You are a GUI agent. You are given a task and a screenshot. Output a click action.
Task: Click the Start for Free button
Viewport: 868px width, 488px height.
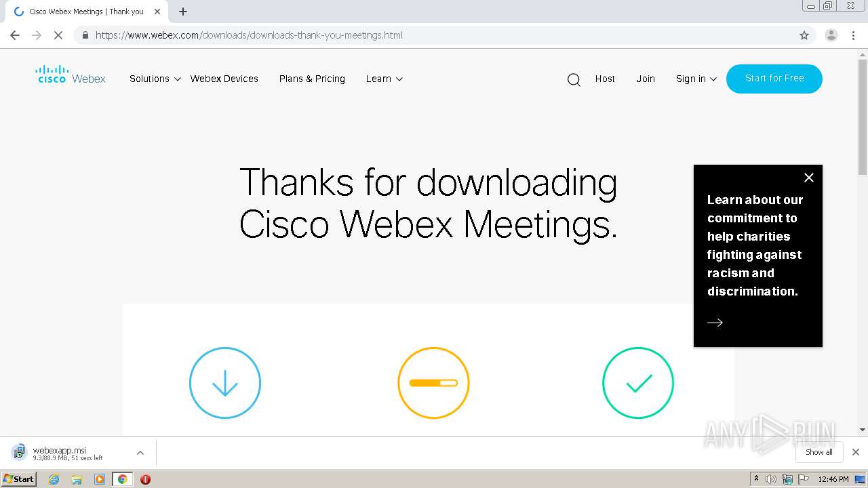pos(774,79)
